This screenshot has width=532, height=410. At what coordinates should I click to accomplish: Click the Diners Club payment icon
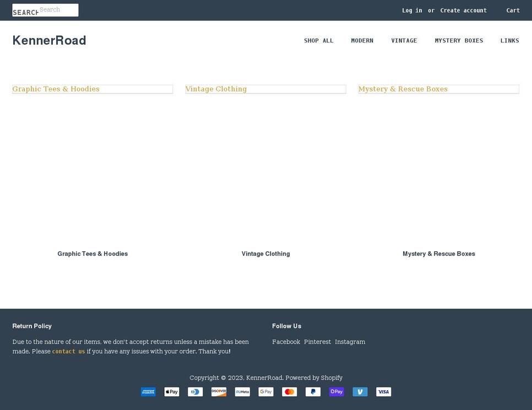tap(196, 392)
